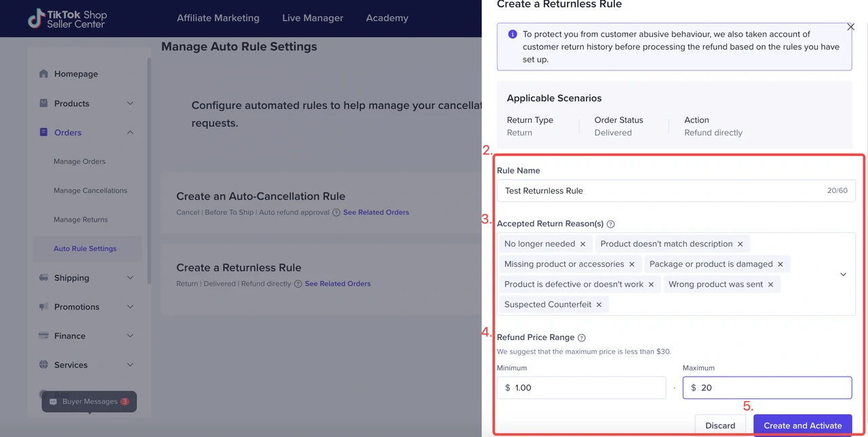Click the '20/60' character counter
The height and width of the screenshot is (437, 868).
(x=837, y=191)
